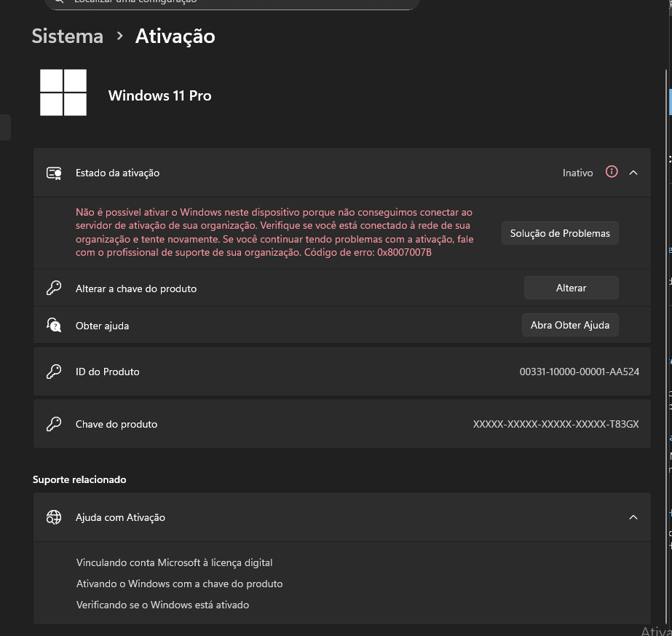
Task: Click the key icon beside ID do Produto
Action: coord(54,372)
